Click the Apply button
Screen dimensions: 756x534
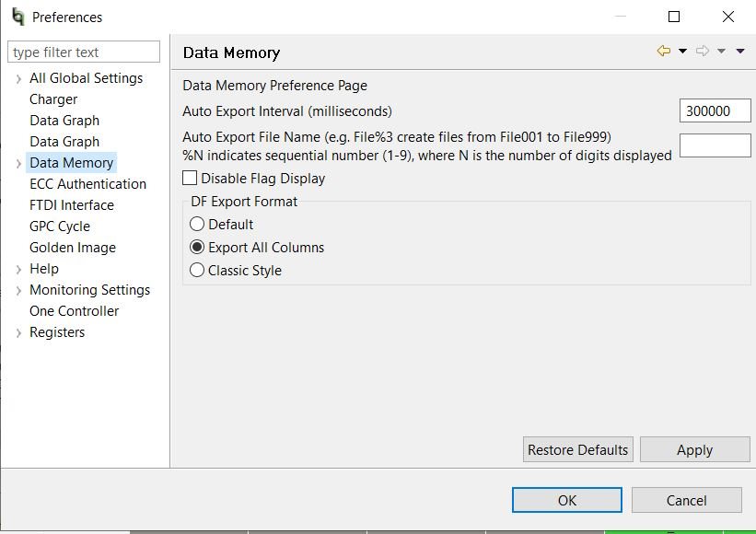[695, 449]
